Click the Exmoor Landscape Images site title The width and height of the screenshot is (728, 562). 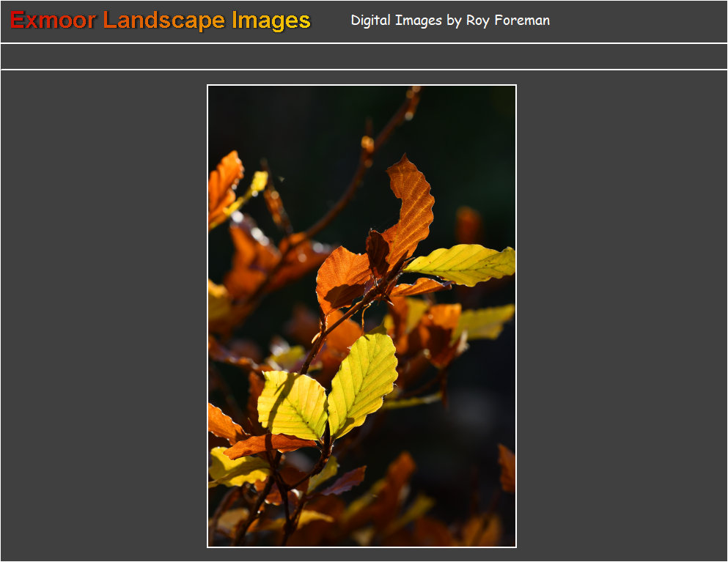tap(161, 21)
